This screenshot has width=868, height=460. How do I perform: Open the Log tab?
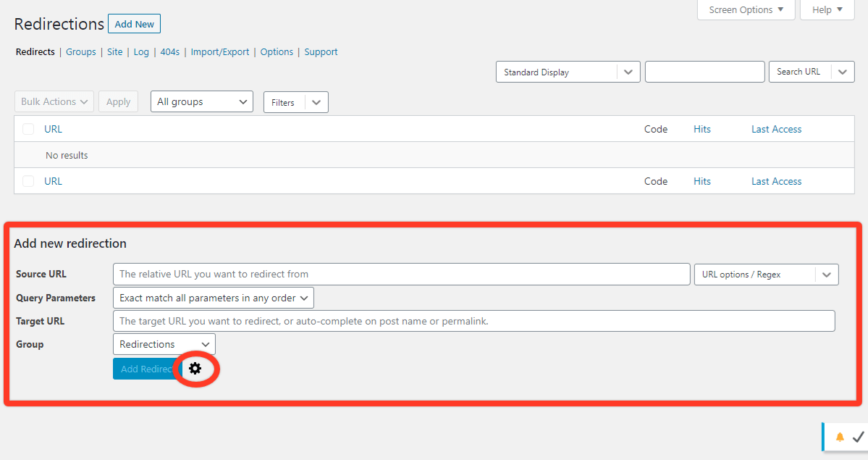point(141,51)
